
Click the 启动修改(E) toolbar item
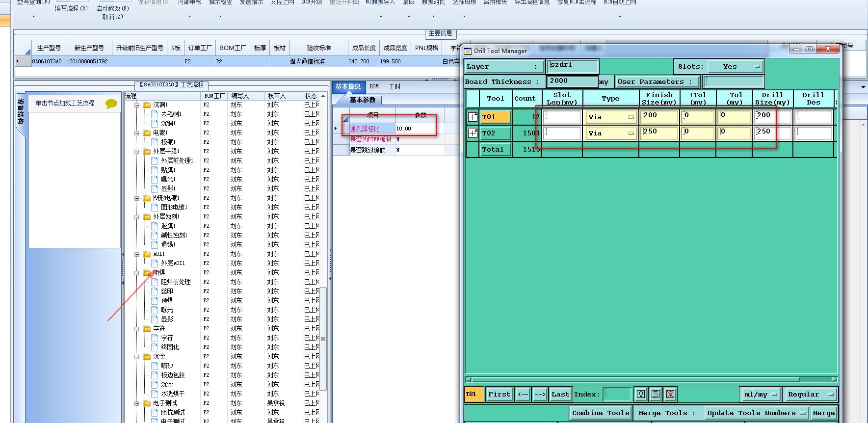[113, 8]
